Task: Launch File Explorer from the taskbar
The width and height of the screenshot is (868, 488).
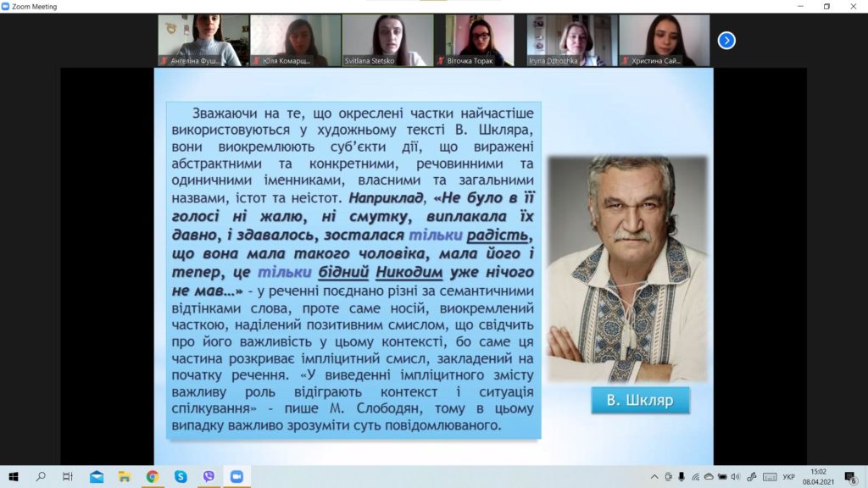Action: 124,477
